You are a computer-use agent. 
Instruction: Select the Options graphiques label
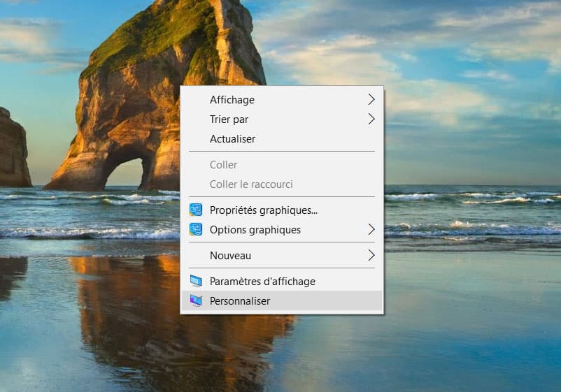255,229
